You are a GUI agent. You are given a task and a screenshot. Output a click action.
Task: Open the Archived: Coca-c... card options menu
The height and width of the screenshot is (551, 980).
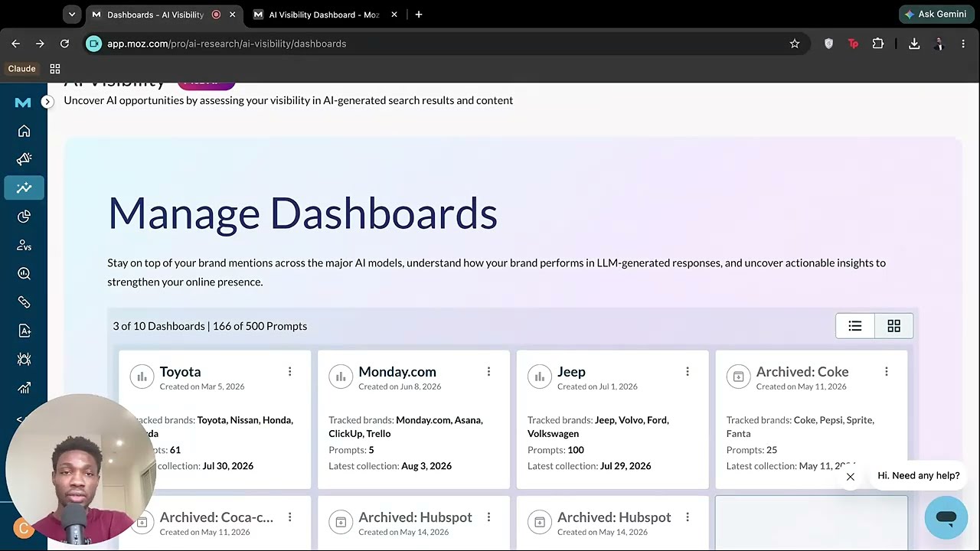[x=289, y=517]
